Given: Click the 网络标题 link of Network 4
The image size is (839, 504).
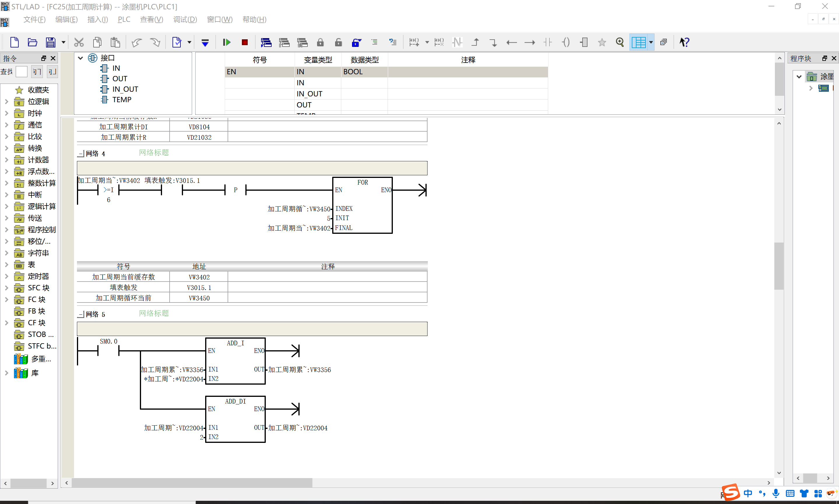Looking at the screenshot, I should (x=154, y=153).
